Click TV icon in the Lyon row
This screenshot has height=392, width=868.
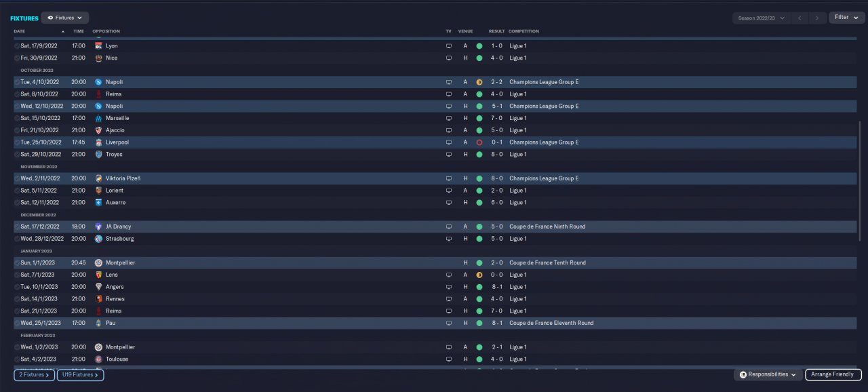[448, 46]
